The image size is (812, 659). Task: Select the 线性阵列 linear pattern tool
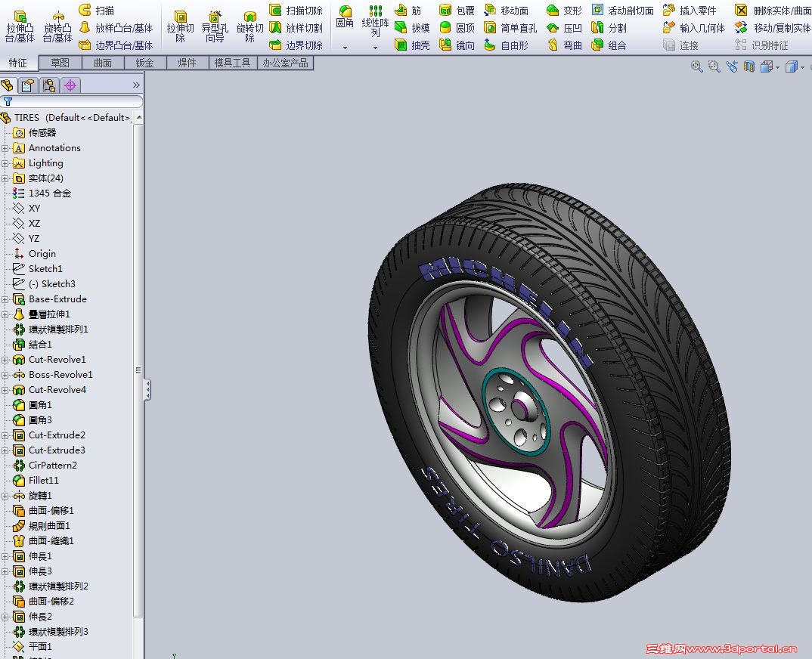point(376,20)
